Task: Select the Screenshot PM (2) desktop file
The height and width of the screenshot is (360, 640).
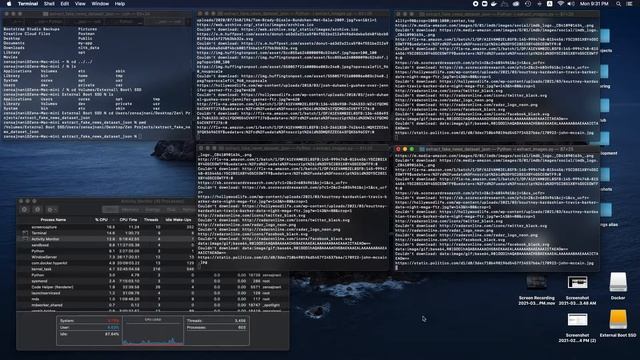Action: tap(577, 328)
